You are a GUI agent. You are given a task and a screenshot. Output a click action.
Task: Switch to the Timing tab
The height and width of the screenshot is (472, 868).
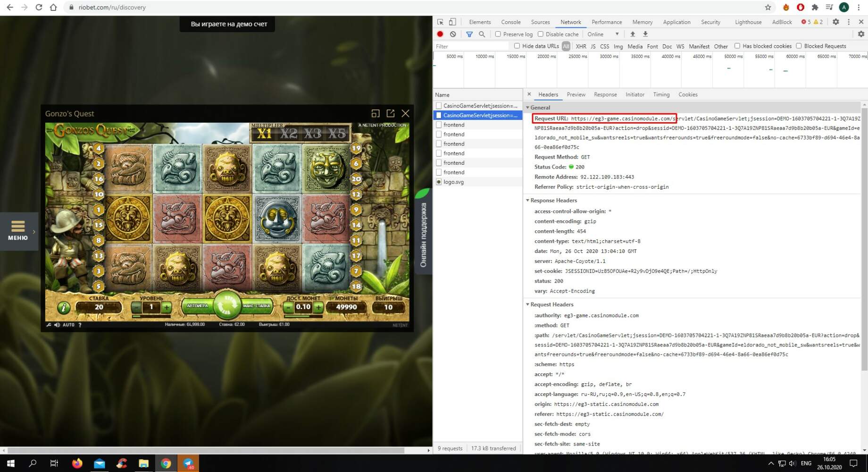661,94
